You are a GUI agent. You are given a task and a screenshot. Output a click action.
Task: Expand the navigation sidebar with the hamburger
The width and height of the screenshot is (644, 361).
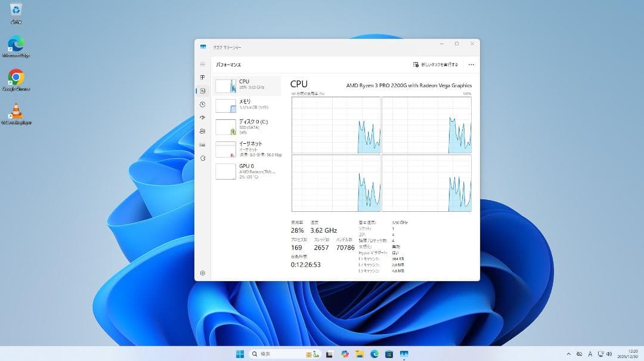pos(203,64)
